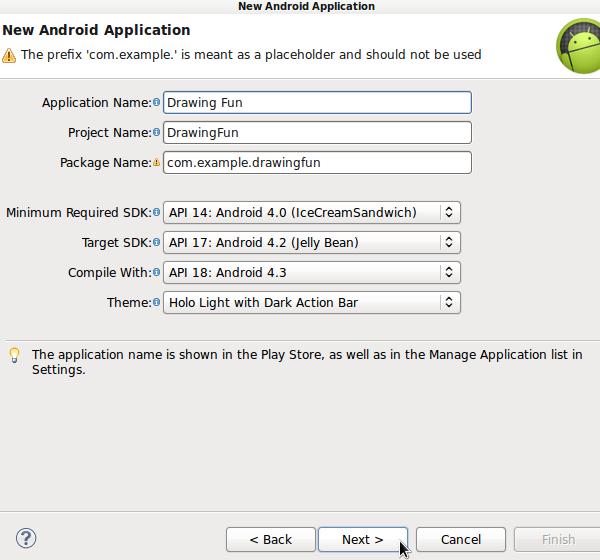
Task: Click the warning triangle beside the prefix message
Action: (x=9, y=56)
